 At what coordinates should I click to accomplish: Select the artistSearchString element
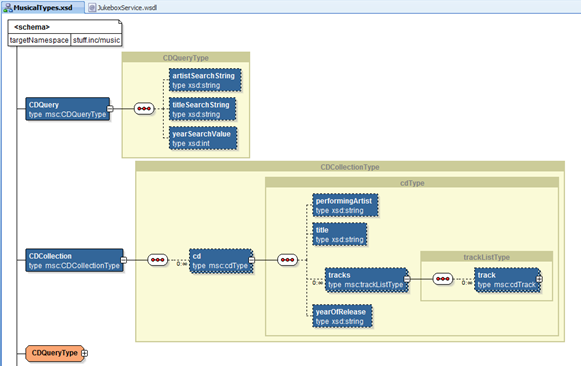205,80
